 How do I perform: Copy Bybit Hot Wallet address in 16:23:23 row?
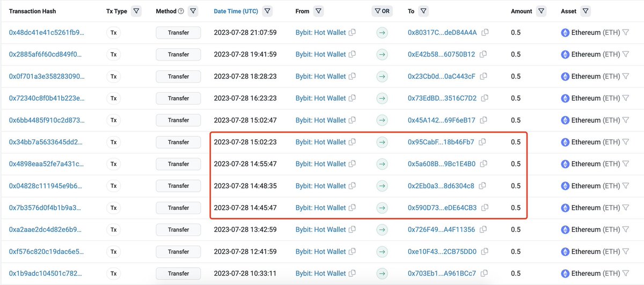pos(353,98)
